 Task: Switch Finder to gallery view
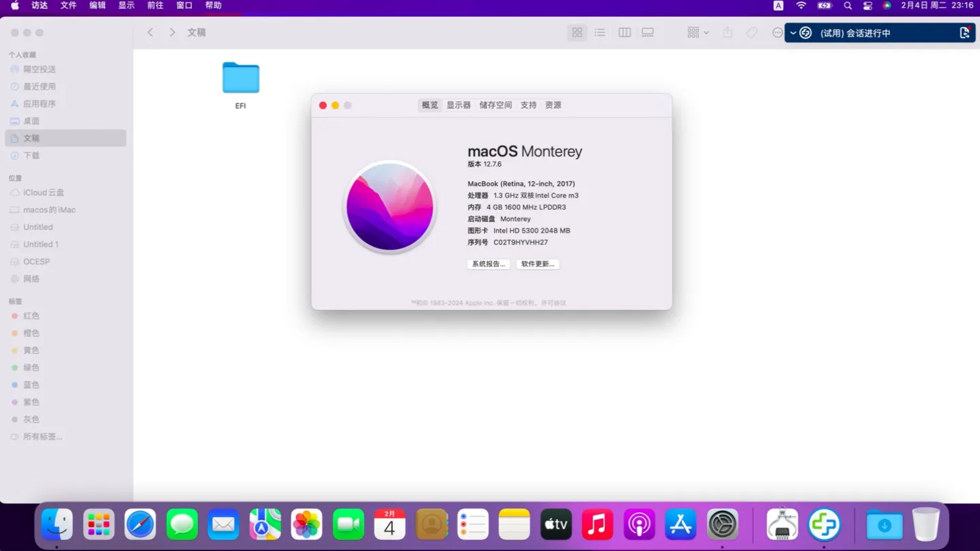coord(648,33)
